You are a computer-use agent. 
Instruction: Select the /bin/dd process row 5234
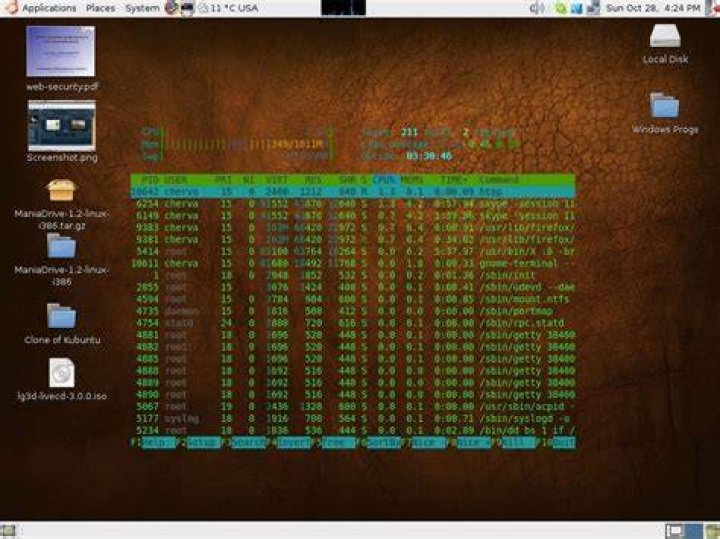click(353, 430)
